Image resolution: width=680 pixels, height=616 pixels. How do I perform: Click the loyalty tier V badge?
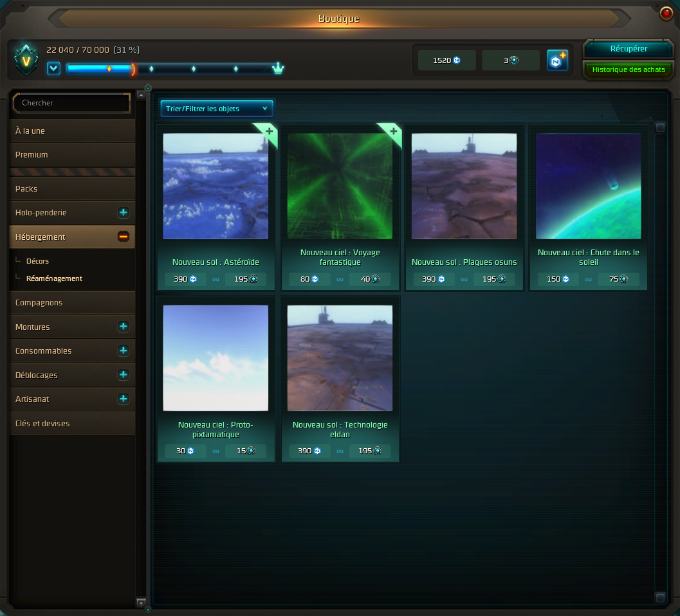click(26, 60)
